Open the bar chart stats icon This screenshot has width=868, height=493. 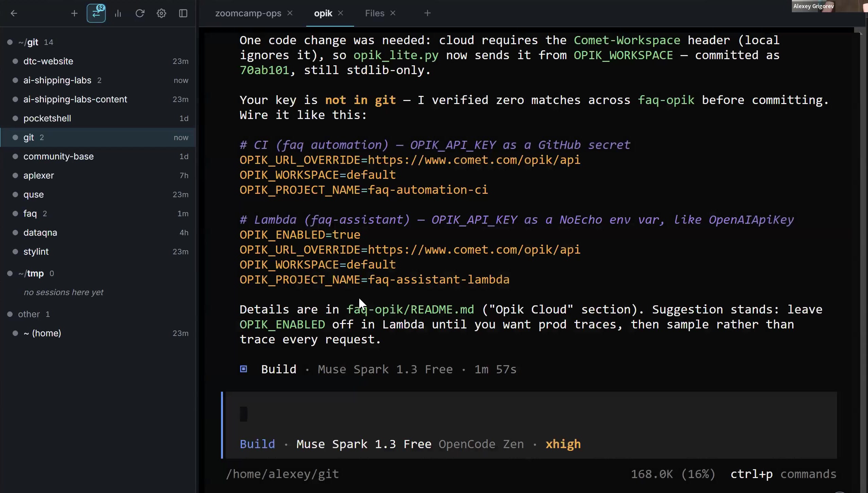pos(118,13)
